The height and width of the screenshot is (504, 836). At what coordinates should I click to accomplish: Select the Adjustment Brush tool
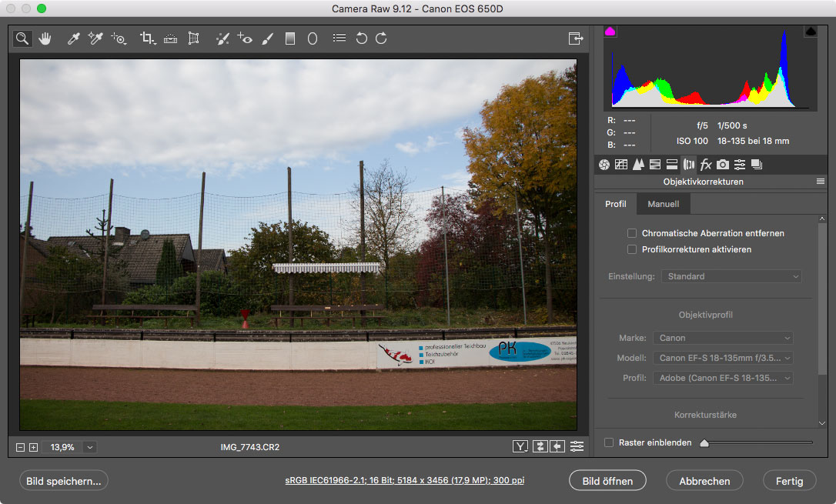pyautogui.click(x=268, y=38)
